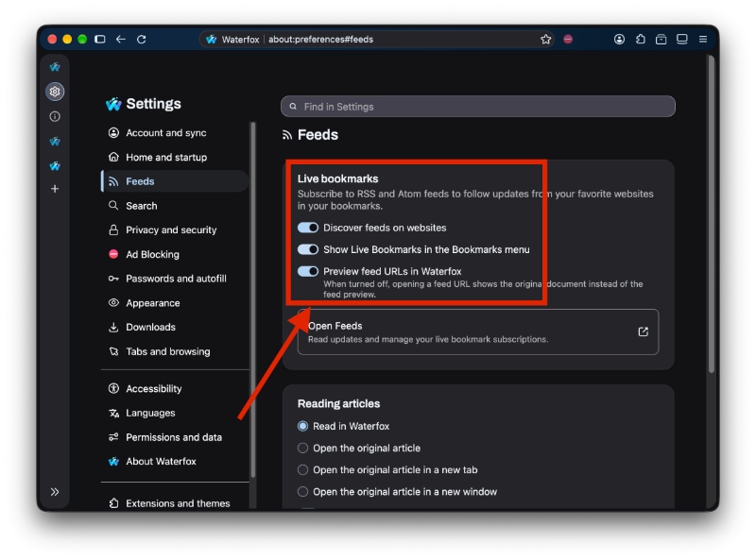Viewport: 756px width, 560px height.
Task: Reload the current page
Action: [141, 39]
